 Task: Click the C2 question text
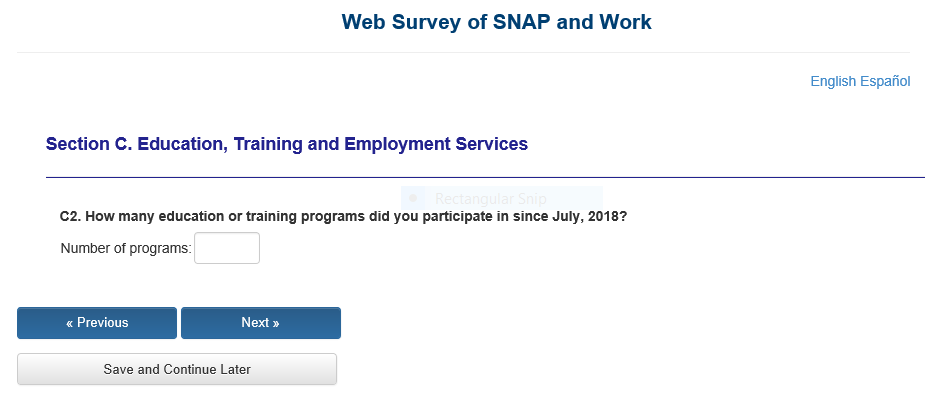[344, 216]
